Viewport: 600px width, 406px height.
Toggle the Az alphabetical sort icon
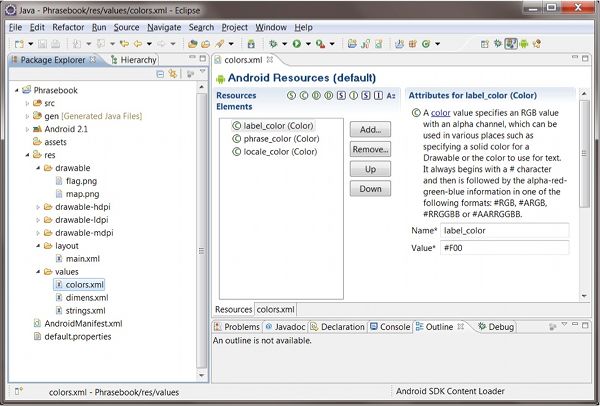coord(391,95)
